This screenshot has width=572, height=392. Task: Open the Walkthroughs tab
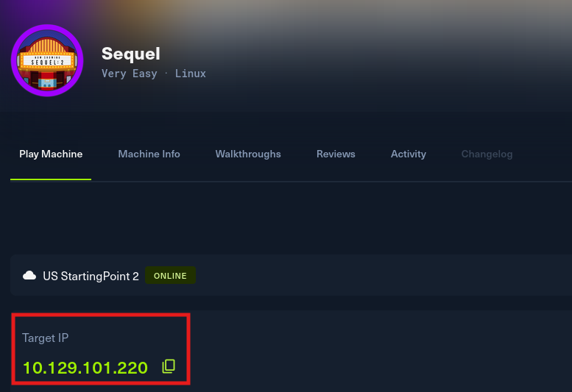pyautogui.click(x=248, y=154)
